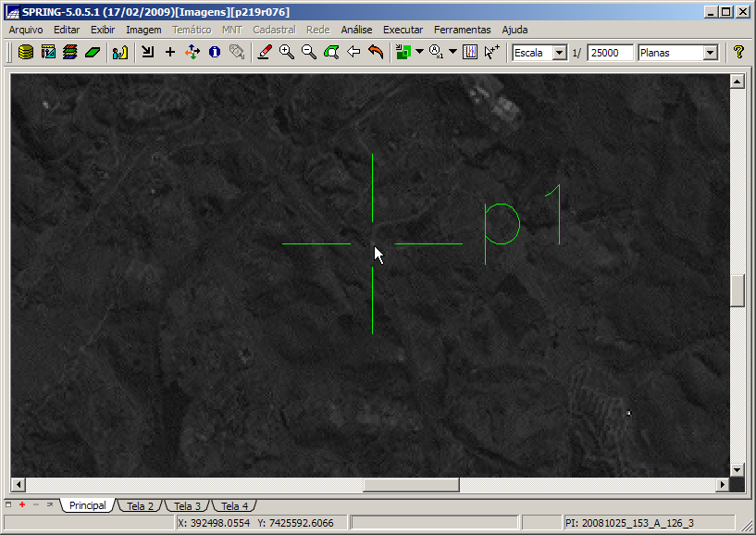Toggle the red plus button beside tabs
The height and width of the screenshot is (535, 756).
click(21, 504)
